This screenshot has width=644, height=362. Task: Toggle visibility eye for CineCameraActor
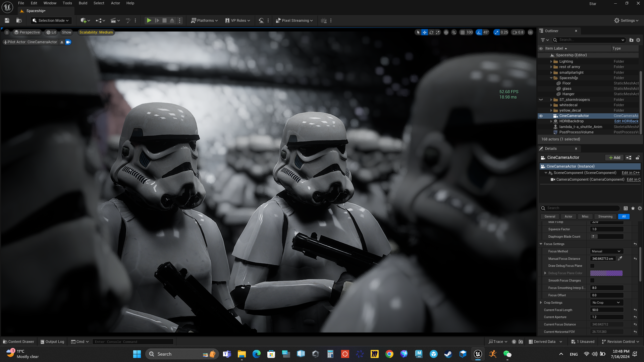pos(541,116)
